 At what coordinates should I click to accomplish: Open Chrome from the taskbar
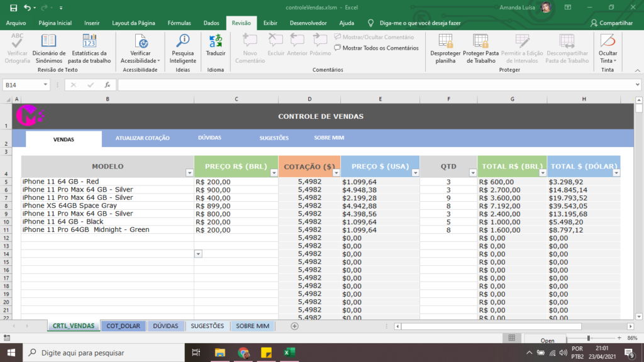coord(243,353)
